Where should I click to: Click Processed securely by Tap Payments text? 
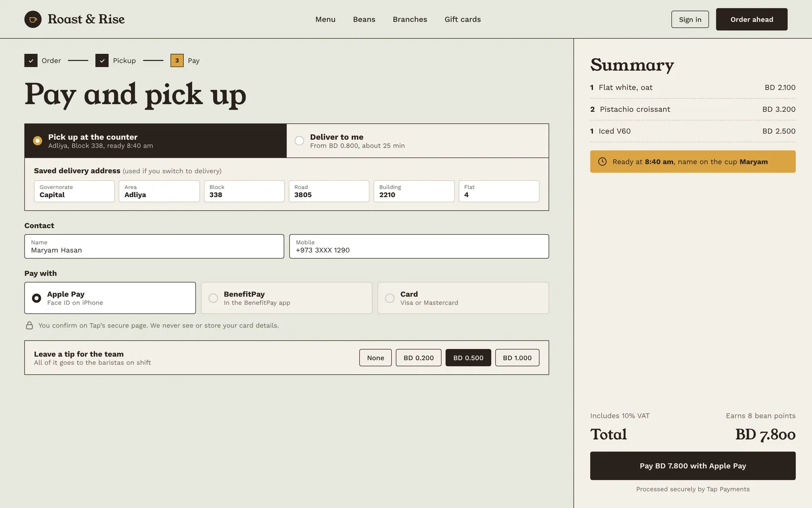(693, 489)
